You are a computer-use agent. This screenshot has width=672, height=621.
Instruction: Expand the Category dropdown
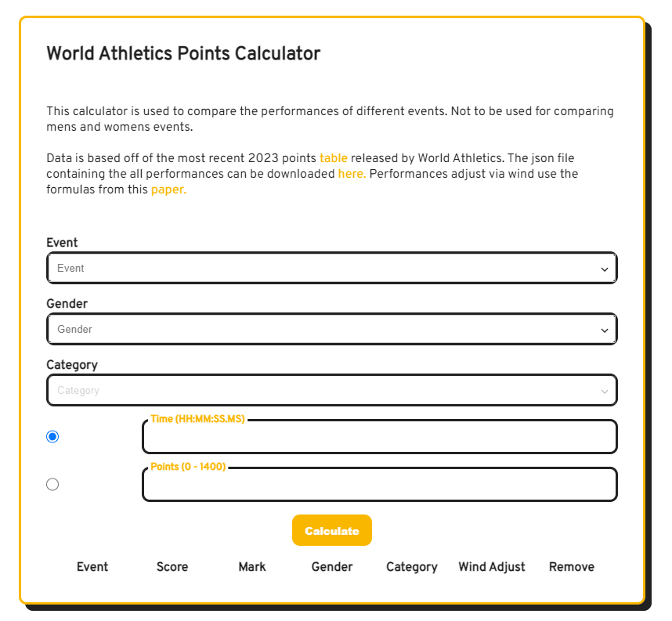tap(331, 390)
